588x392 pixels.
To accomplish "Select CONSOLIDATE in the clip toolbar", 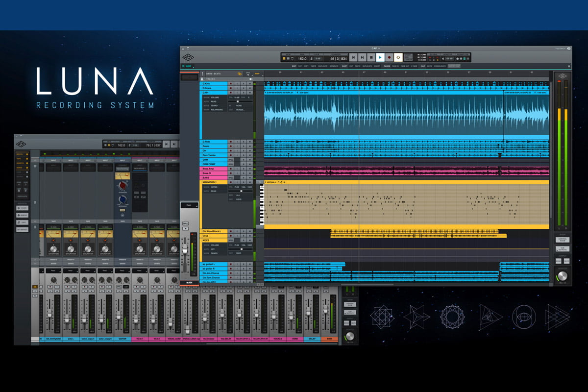I will 440,66.
